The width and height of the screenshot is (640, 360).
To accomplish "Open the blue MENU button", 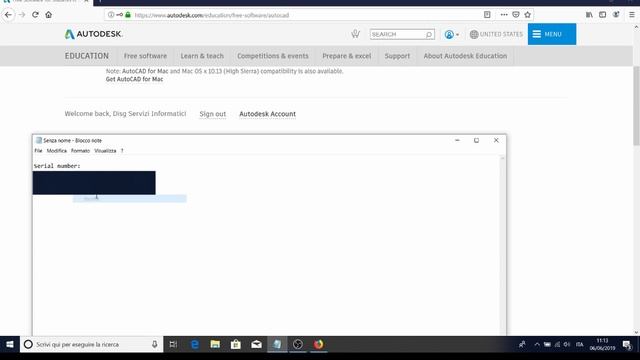I will [552, 34].
